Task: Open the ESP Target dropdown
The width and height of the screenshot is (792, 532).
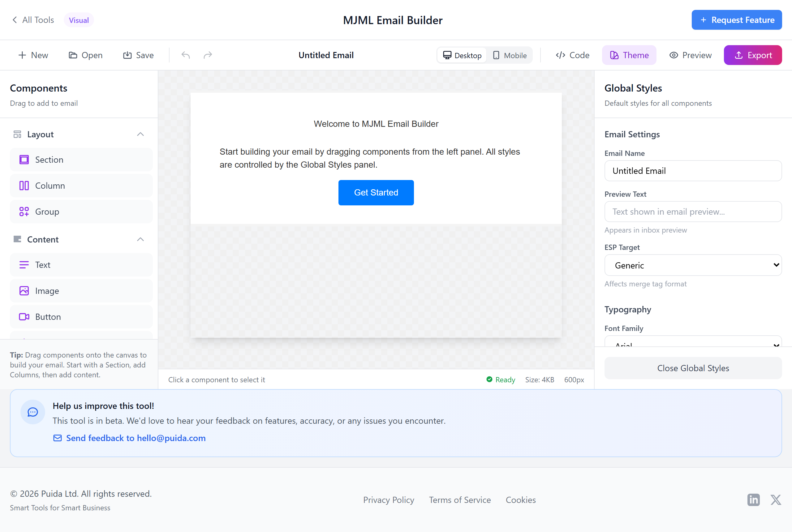Action: point(692,265)
